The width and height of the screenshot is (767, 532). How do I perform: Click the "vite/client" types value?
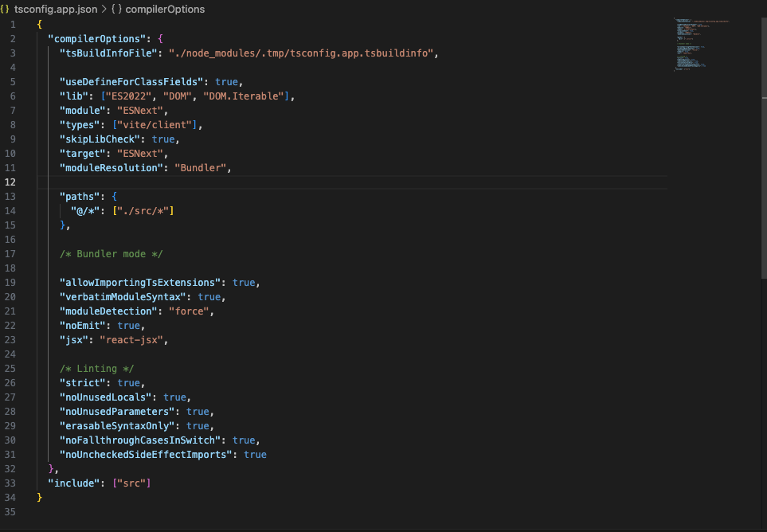[x=155, y=125]
